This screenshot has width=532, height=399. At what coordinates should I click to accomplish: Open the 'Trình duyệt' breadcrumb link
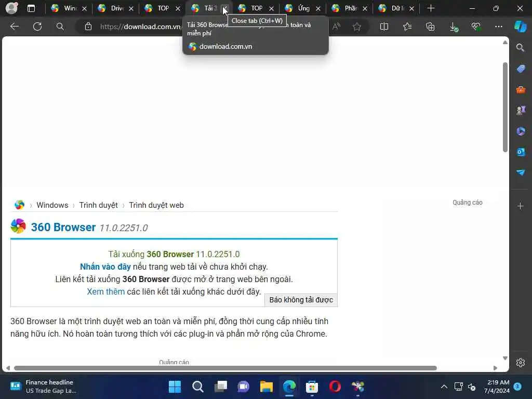pos(98,205)
